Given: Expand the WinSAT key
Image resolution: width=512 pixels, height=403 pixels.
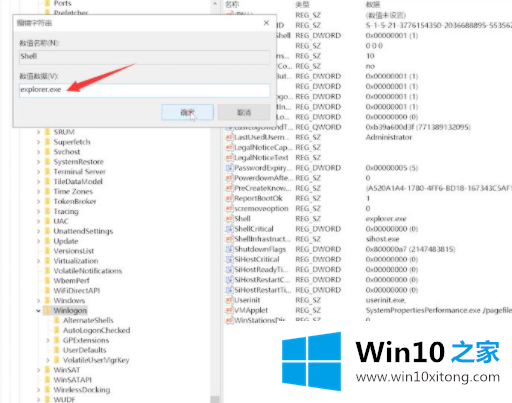Looking at the screenshot, I should pyautogui.click(x=38, y=370).
